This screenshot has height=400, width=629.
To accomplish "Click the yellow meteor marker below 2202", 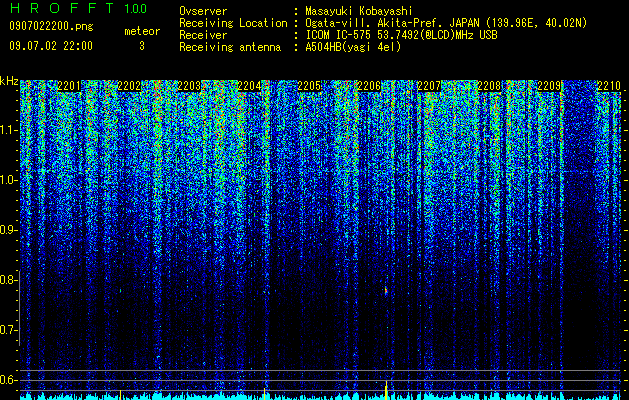I will 120,394.
